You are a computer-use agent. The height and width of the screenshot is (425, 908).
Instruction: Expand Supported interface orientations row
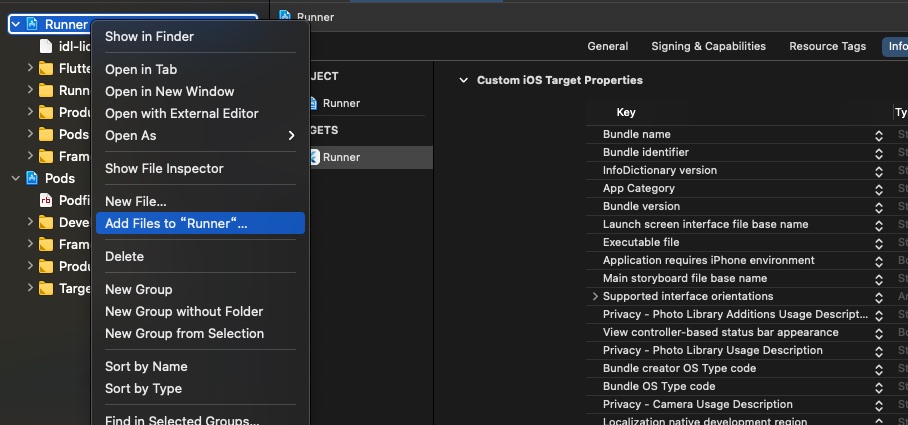click(x=596, y=296)
